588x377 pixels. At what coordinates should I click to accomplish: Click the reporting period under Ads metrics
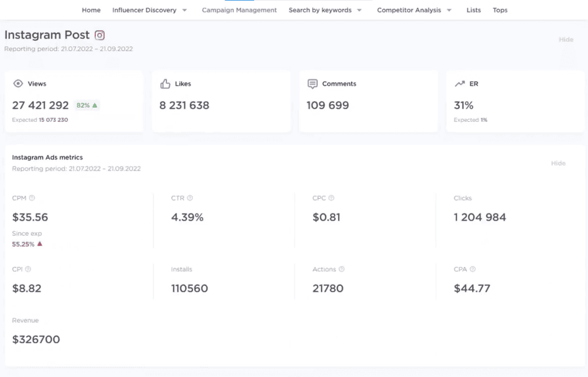tap(76, 169)
